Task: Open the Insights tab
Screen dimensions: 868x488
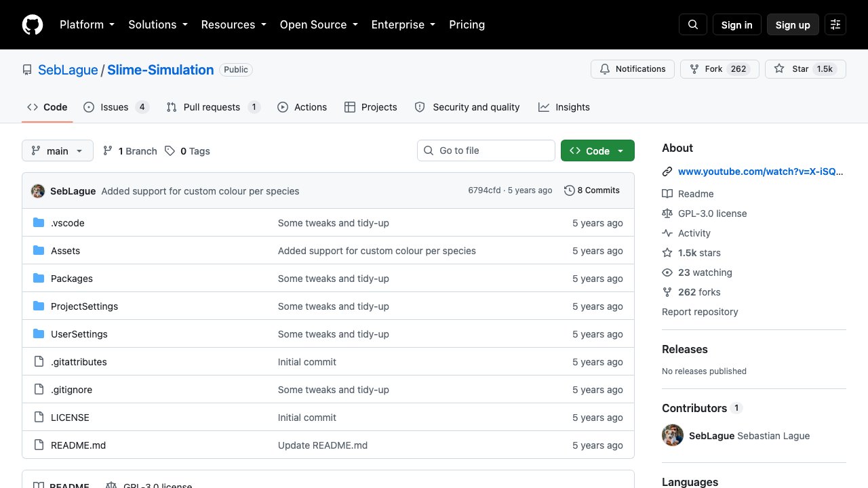Action: point(564,107)
